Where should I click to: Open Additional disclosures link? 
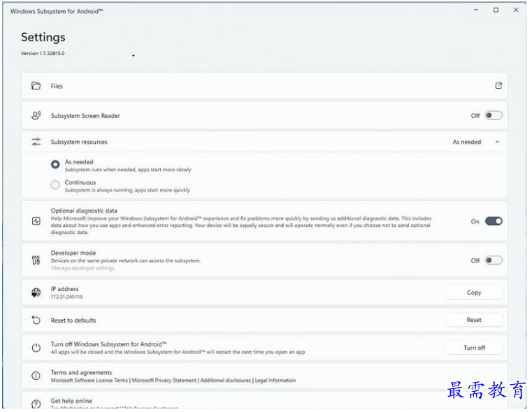(x=226, y=381)
